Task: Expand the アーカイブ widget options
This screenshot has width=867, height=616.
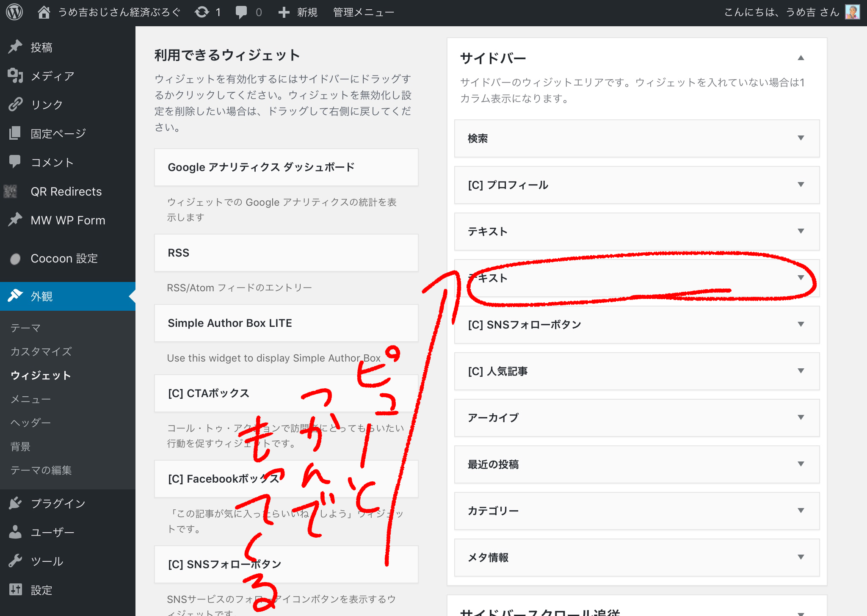Action: coord(801,417)
